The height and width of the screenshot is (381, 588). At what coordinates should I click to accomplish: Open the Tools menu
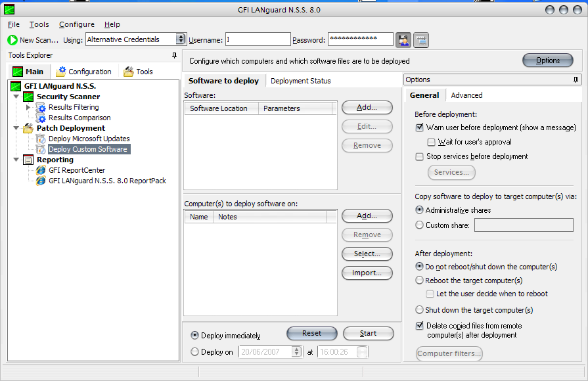click(39, 25)
